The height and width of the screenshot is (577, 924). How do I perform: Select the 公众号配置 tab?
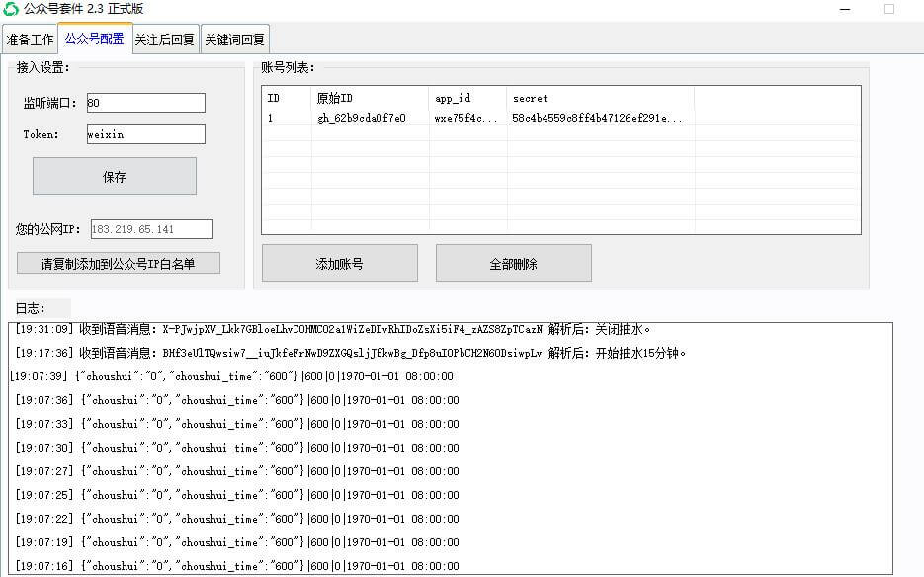(93, 40)
